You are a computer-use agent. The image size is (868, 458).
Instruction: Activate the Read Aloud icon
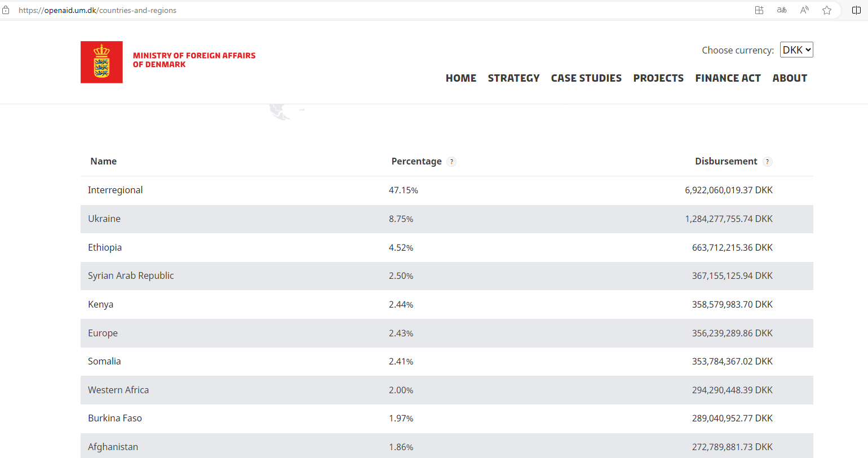click(x=804, y=10)
